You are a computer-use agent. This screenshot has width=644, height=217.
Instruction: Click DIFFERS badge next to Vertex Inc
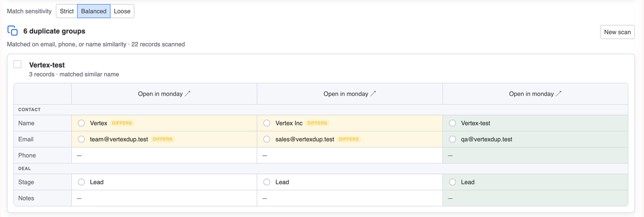[317, 123]
